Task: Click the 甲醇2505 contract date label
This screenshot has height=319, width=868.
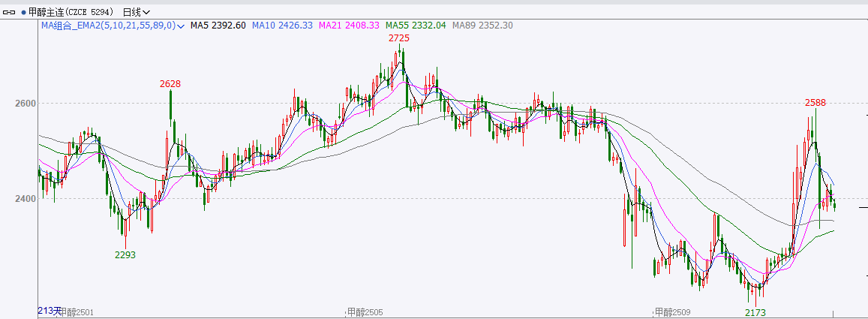Action: click(365, 313)
